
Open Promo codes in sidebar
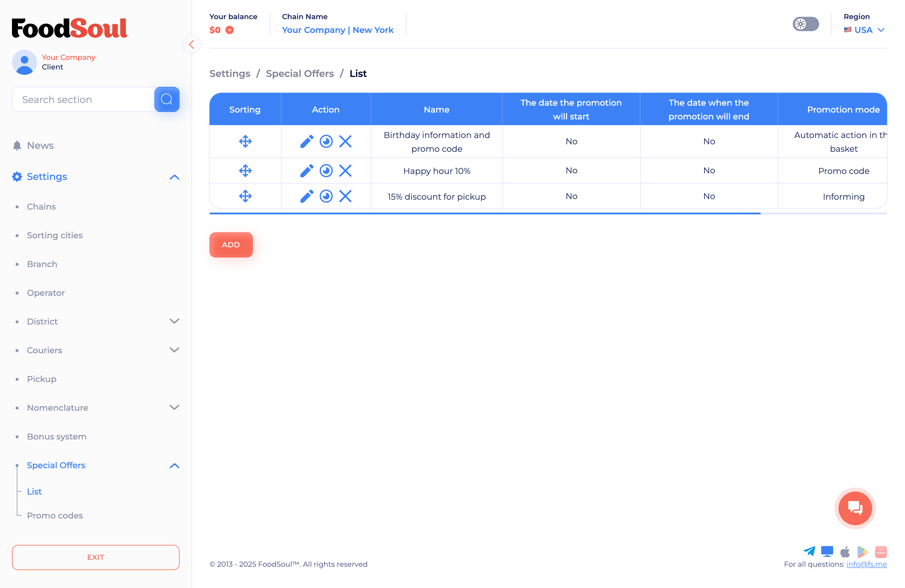click(55, 515)
